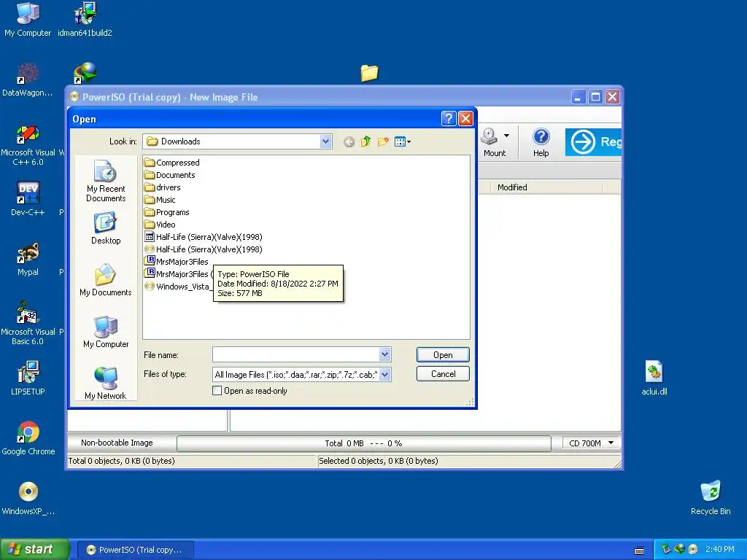Open My Computer desktop icon
The height and width of the screenshot is (560, 747).
coord(28,20)
